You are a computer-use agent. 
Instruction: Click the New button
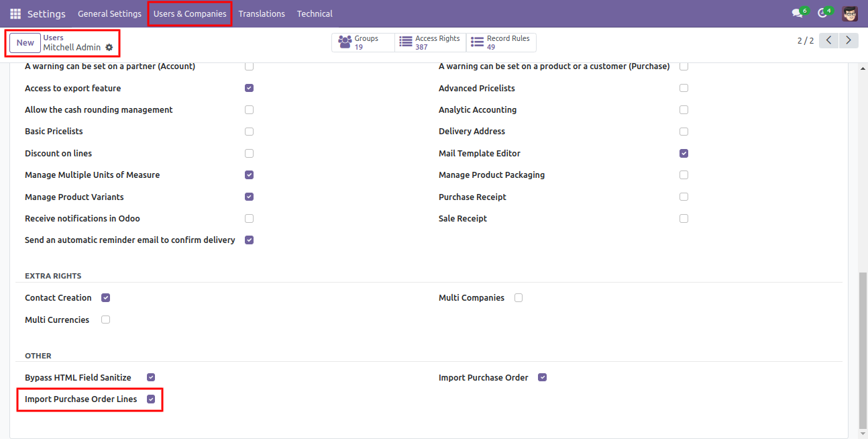[25, 43]
